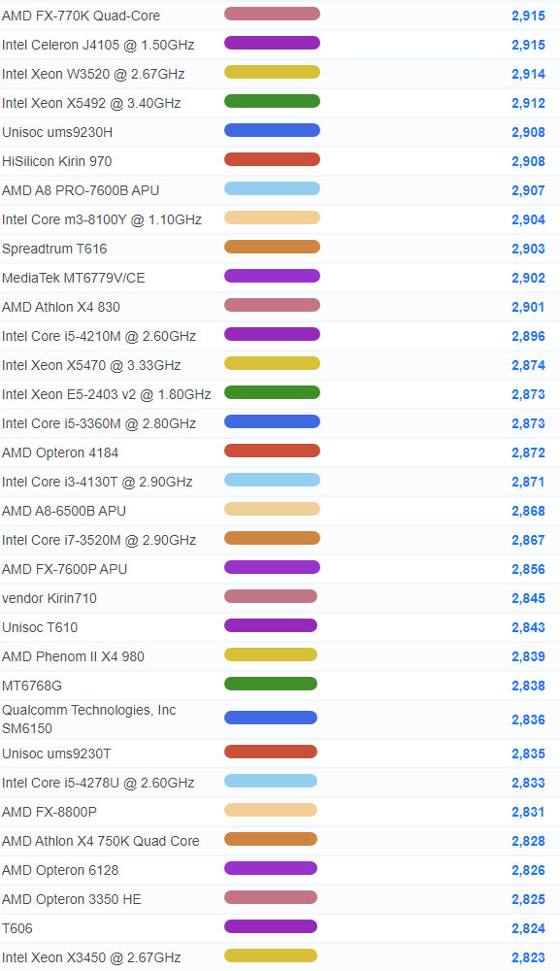Click score 2,828 for Athlon X4 750K
The height and width of the screenshot is (971, 560).
(528, 840)
